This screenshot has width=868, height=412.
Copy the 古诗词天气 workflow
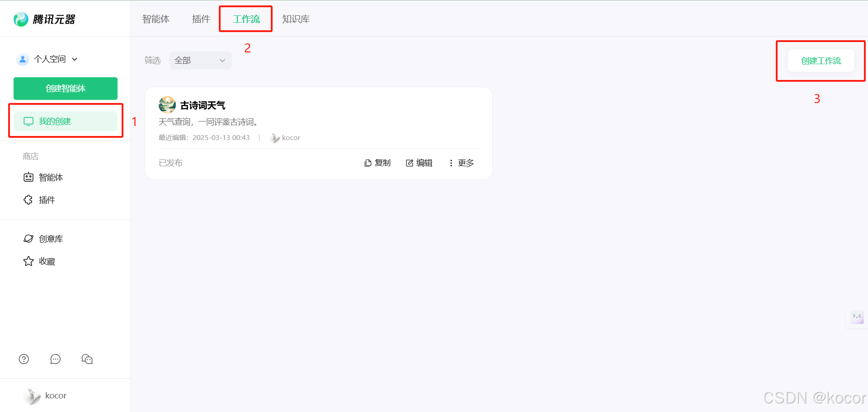click(377, 163)
